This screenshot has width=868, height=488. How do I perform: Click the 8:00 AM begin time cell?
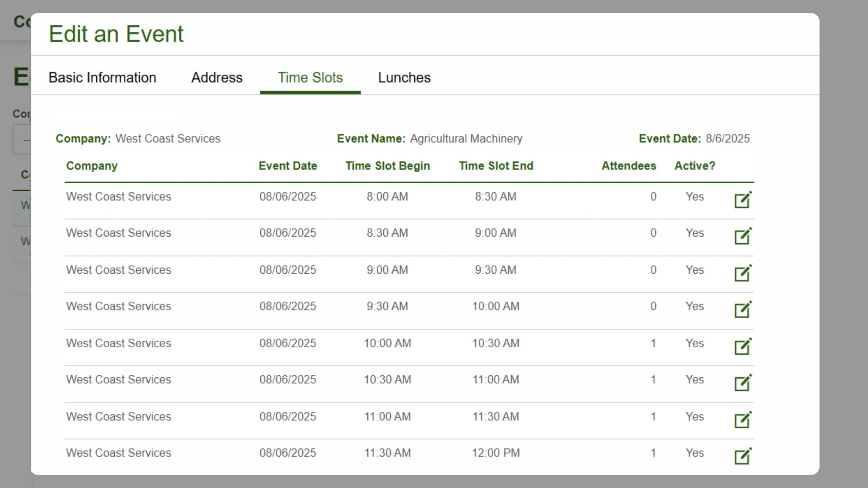coord(387,197)
